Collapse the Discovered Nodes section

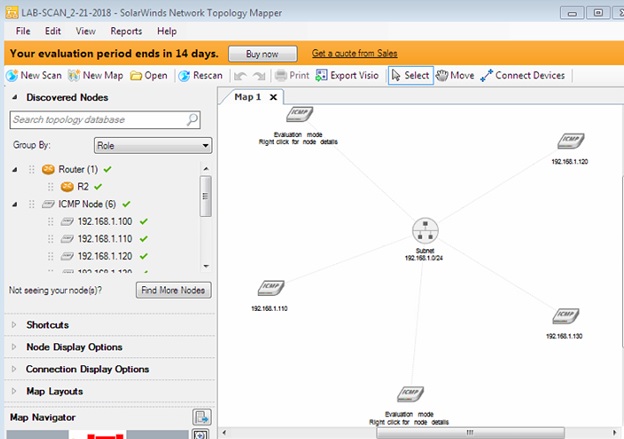point(15,97)
